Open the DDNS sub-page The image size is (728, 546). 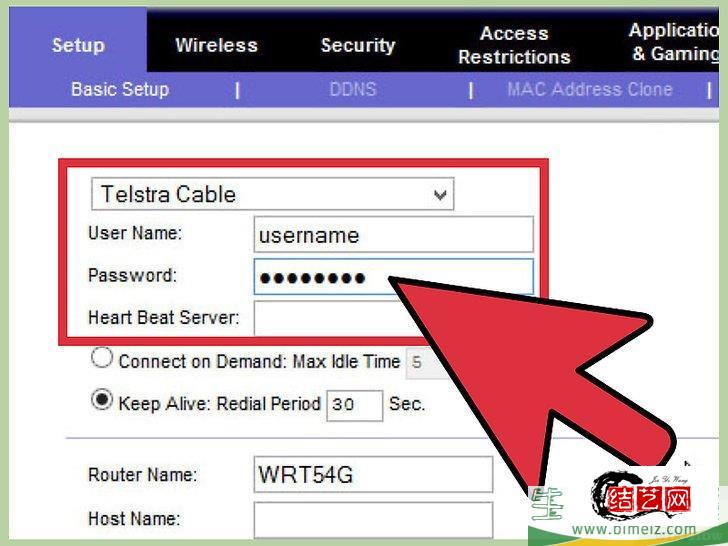click(x=353, y=89)
